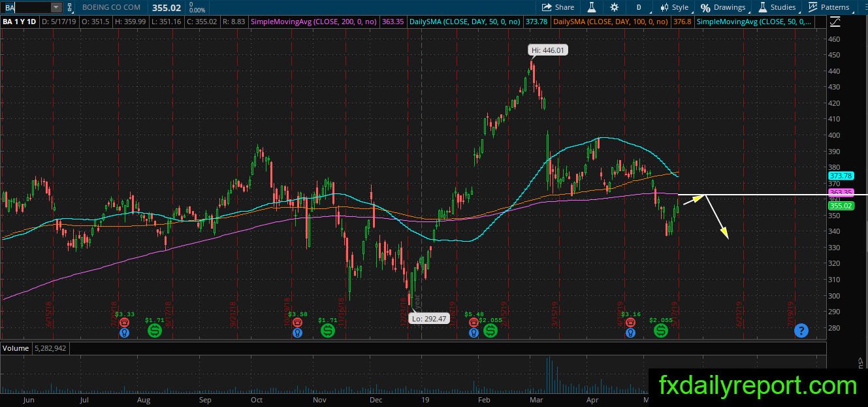
Task: Click the blue lightbulb icon below $3.58 earnings
Action: [x=297, y=333]
